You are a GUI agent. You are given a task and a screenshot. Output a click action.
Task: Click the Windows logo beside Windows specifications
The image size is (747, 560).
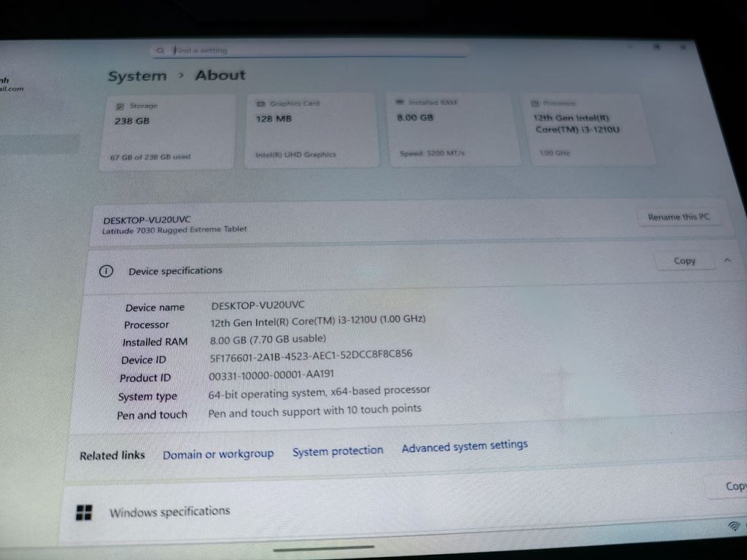85,513
